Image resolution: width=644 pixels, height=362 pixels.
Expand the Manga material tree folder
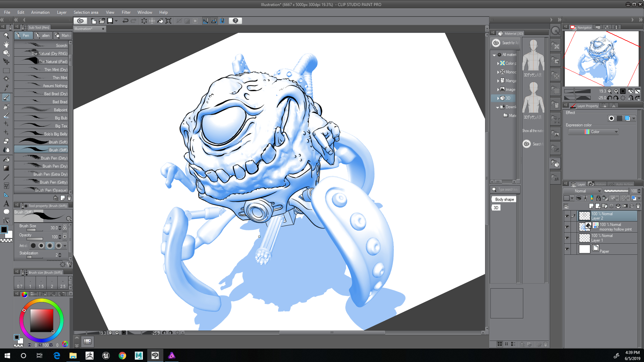(498, 81)
